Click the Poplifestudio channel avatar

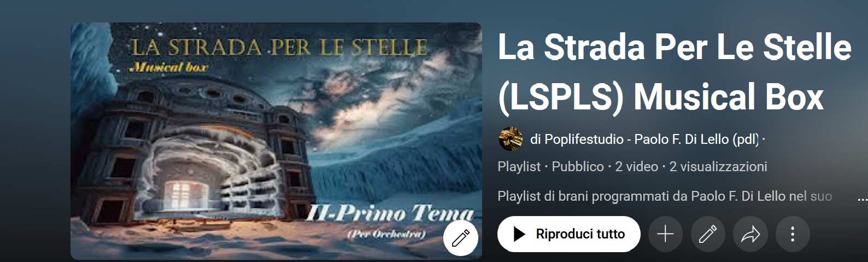pos(511,139)
